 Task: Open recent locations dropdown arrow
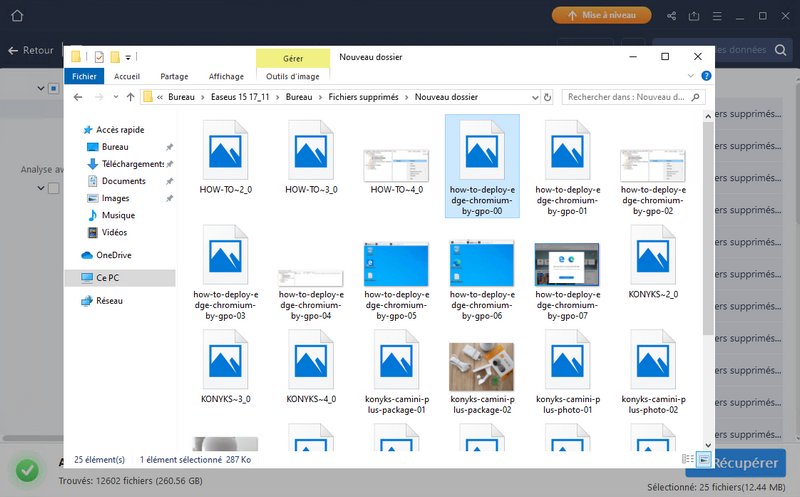116,97
